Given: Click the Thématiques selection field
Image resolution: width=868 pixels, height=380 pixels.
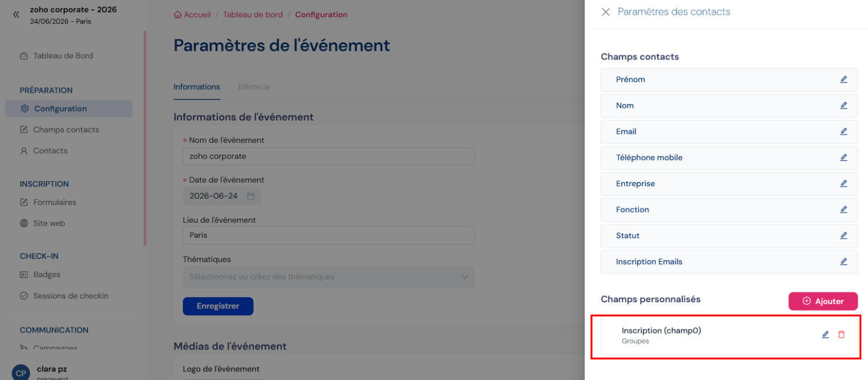Looking at the screenshot, I should [x=329, y=277].
